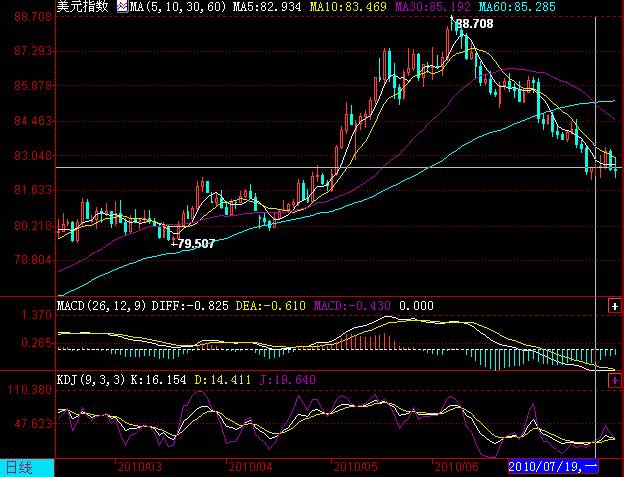
Task: Click the MA indicator chart icon
Action: tap(122, 7)
